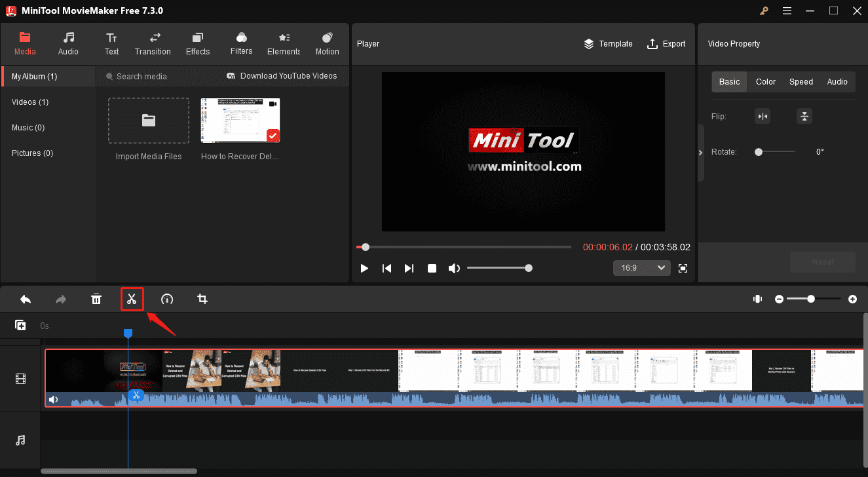Open the Text tab

[112, 44]
